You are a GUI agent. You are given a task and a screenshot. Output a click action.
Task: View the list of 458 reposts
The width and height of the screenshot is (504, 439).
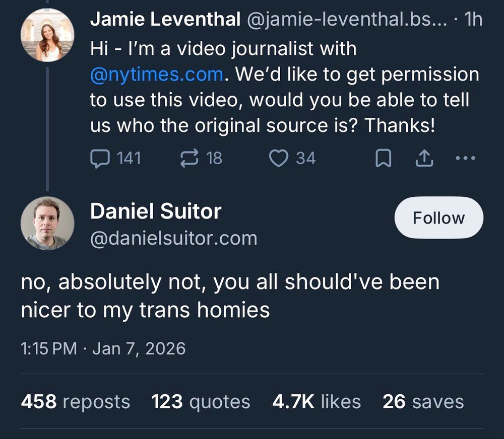(x=76, y=401)
